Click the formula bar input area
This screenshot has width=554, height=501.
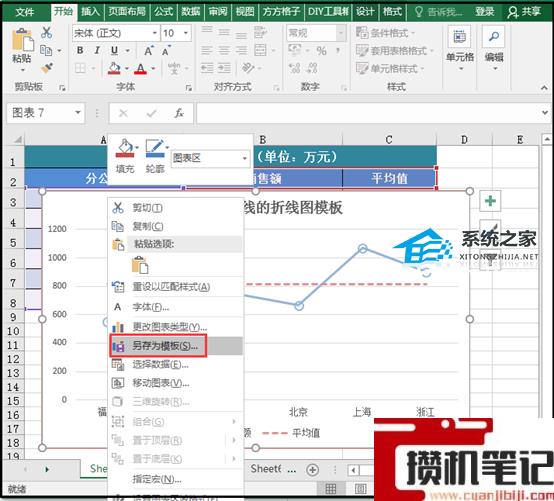(x=367, y=113)
